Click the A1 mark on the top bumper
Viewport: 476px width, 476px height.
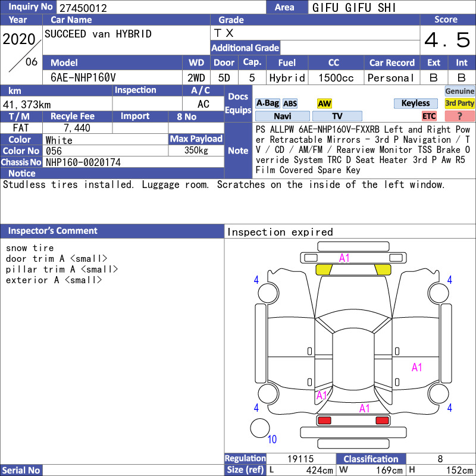tap(345, 258)
